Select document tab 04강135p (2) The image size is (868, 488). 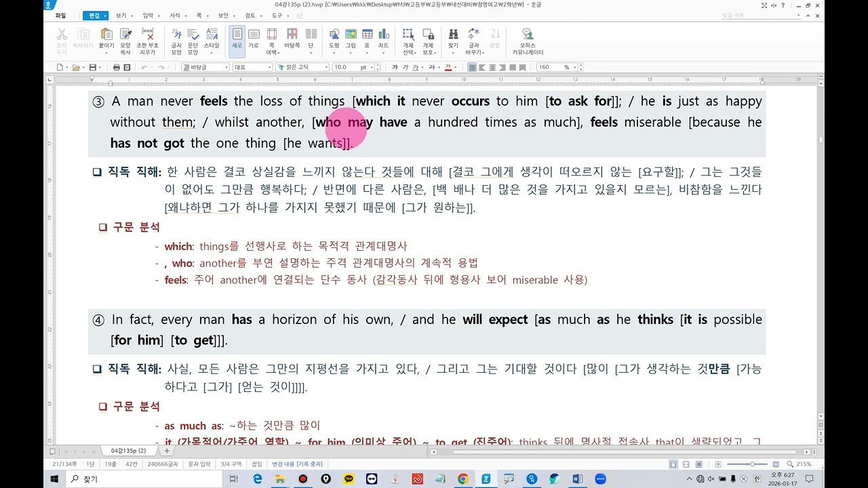click(x=129, y=451)
